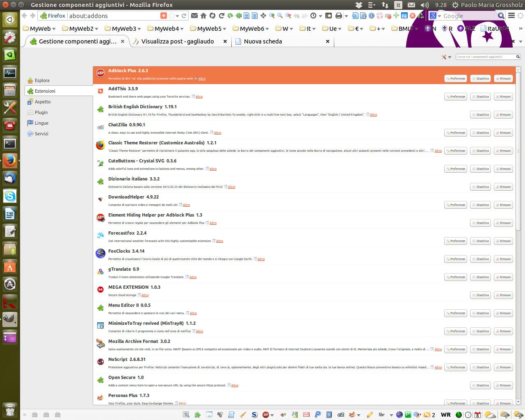The height and width of the screenshot is (420, 525).
Task: Open the hamburger menu icon
Action: pyautogui.click(x=511, y=16)
